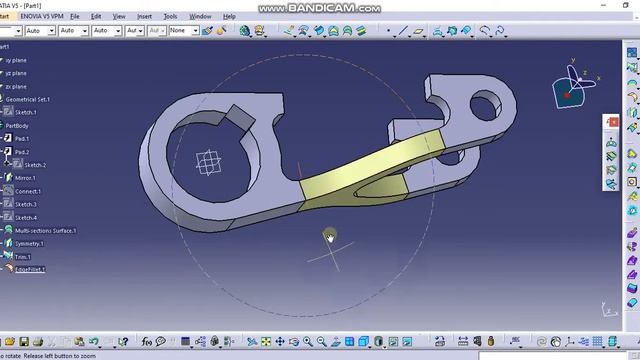Open the Design Table icon

tap(185, 342)
